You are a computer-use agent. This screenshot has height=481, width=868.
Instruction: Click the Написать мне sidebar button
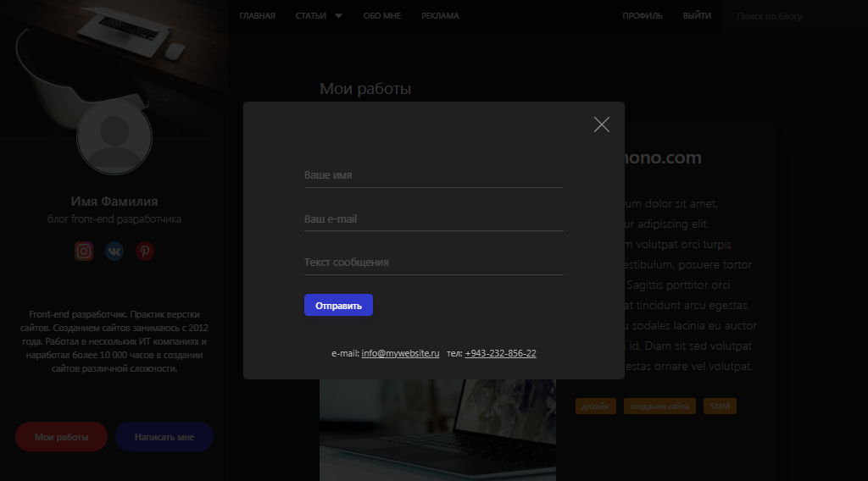[164, 437]
